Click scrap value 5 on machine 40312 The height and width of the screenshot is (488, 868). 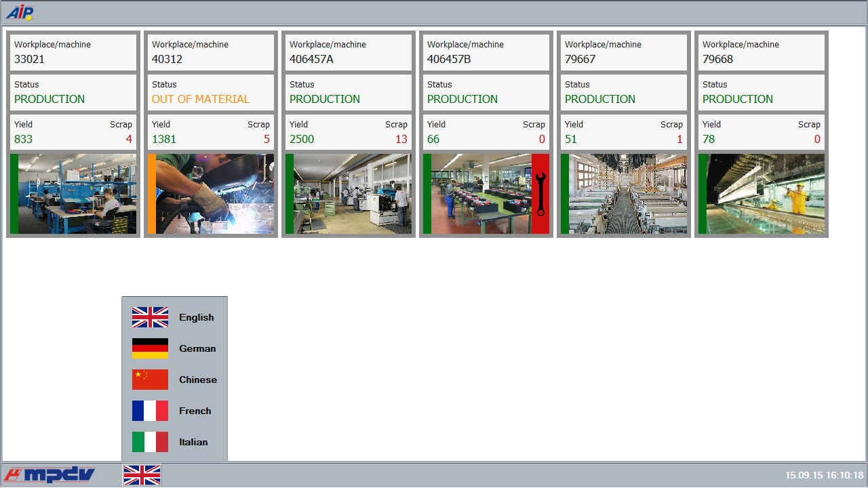pyautogui.click(x=267, y=139)
